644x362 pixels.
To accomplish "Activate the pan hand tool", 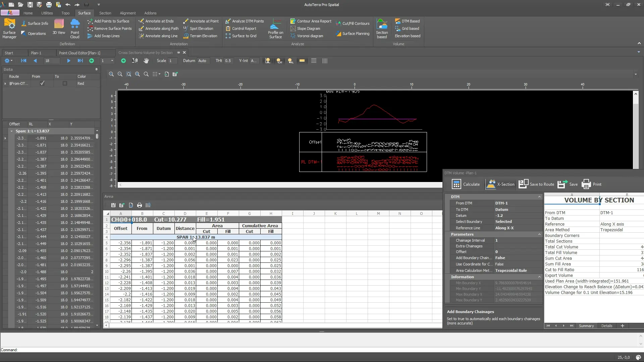I will pyautogui.click(x=146, y=61).
